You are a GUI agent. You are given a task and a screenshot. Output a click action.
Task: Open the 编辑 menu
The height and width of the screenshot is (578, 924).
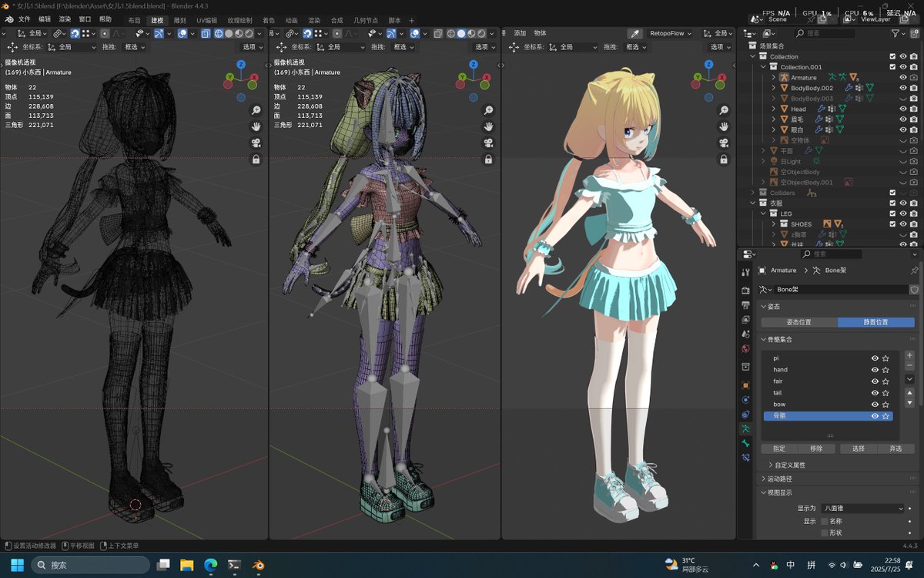coord(45,19)
